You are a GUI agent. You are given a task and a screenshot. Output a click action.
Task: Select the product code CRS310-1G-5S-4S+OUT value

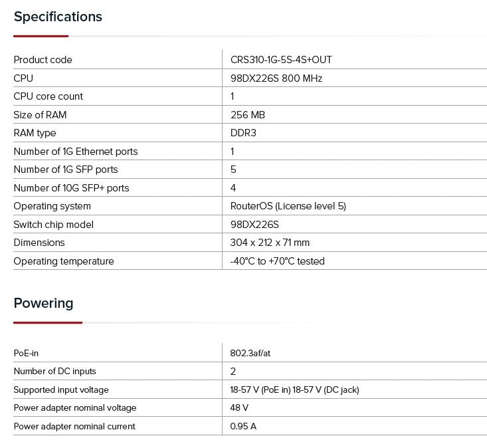(281, 60)
